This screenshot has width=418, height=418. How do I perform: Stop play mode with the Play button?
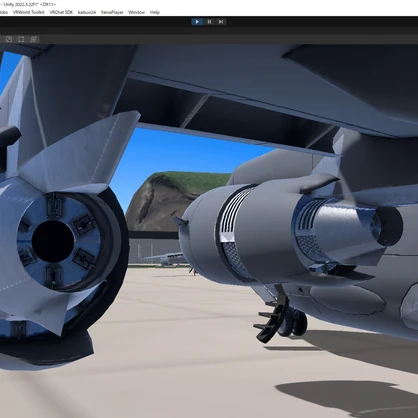[x=197, y=22]
